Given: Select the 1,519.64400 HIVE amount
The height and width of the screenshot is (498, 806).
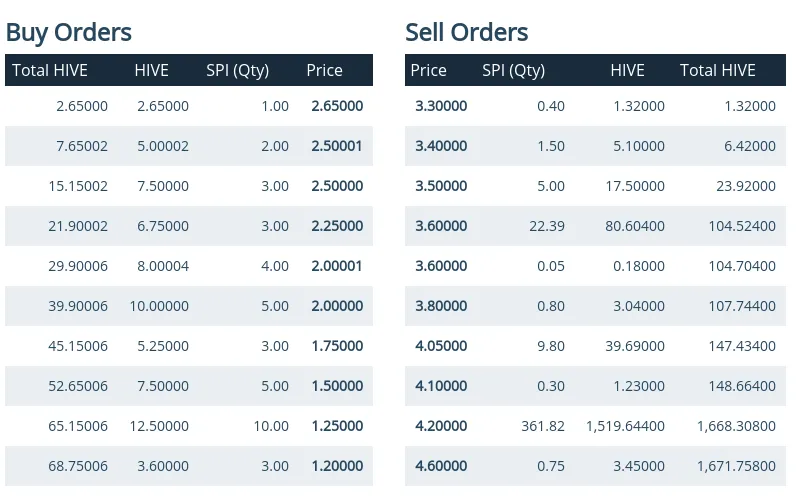Looking at the screenshot, I should coord(625,426).
